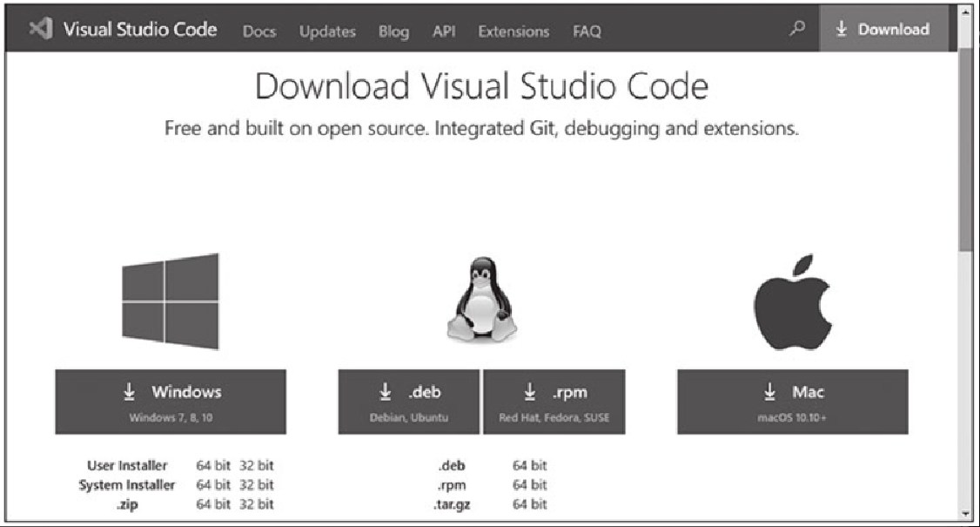Viewport: 980px width, 527px height.
Task: Download the .deb package for Debian, Ubuntu
Action: (409, 402)
